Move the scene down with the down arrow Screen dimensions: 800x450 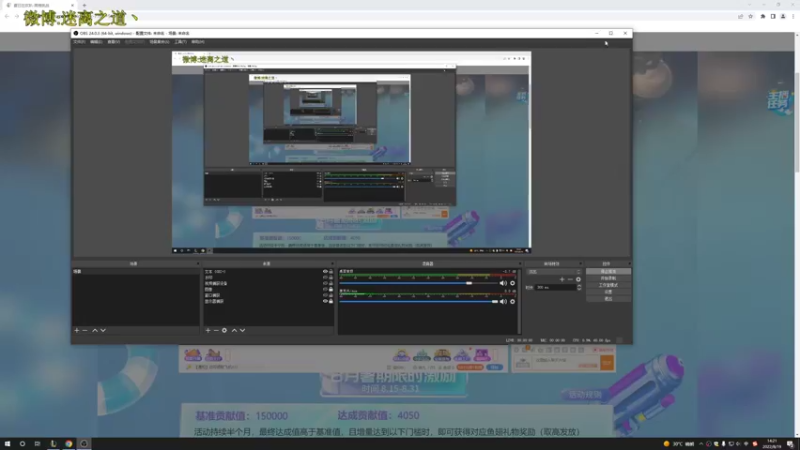tap(103, 331)
